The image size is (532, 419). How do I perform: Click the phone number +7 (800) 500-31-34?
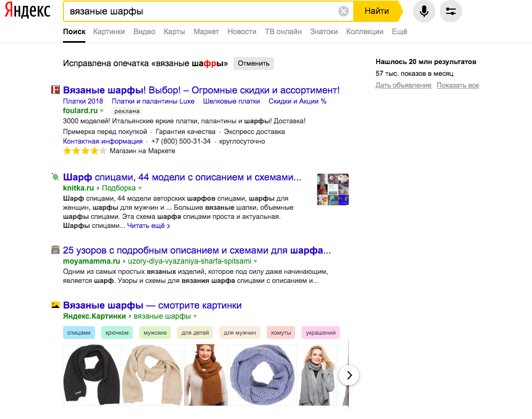[181, 141]
